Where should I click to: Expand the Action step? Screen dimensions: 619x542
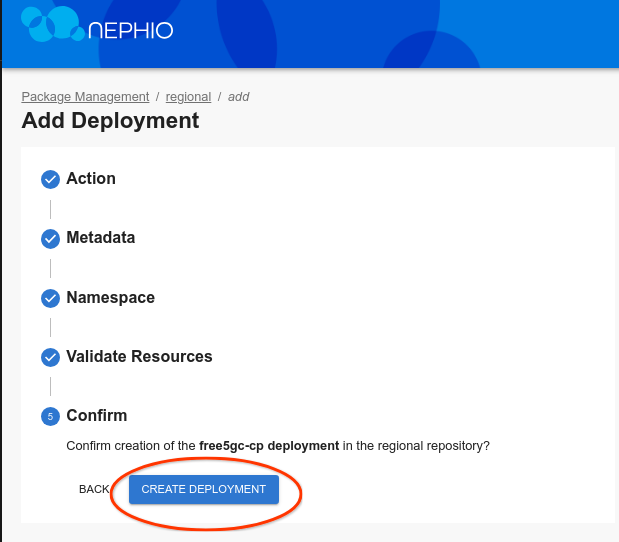point(91,179)
